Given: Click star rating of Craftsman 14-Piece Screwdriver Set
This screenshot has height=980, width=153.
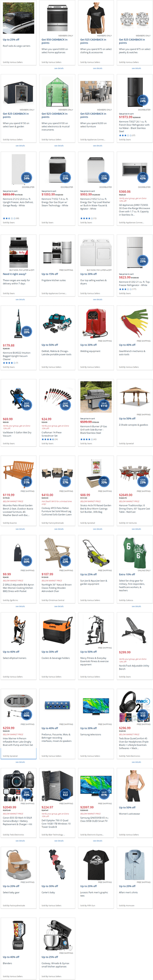Looking at the screenshot, I should coord(47,439).
